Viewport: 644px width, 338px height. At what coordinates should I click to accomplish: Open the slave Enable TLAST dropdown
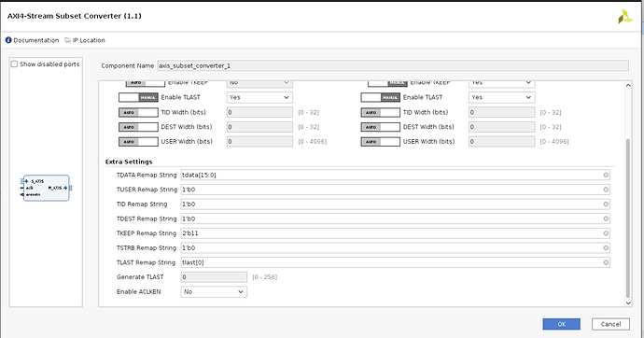(x=259, y=98)
